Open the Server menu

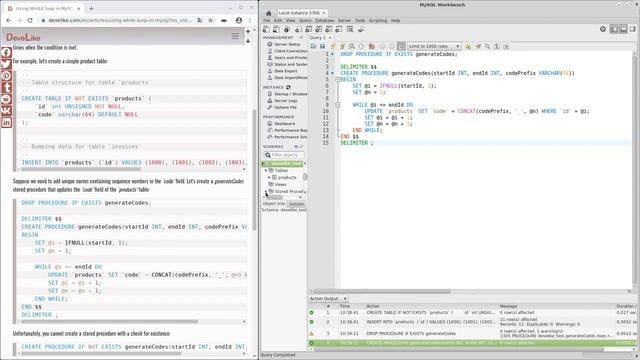click(344, 20)
